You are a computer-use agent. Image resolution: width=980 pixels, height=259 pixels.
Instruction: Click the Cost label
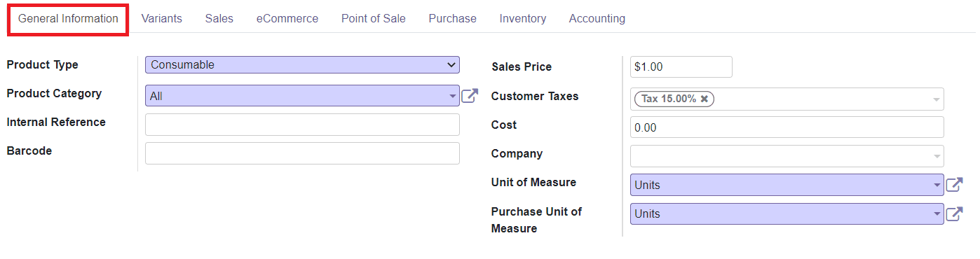coord(504,125)
